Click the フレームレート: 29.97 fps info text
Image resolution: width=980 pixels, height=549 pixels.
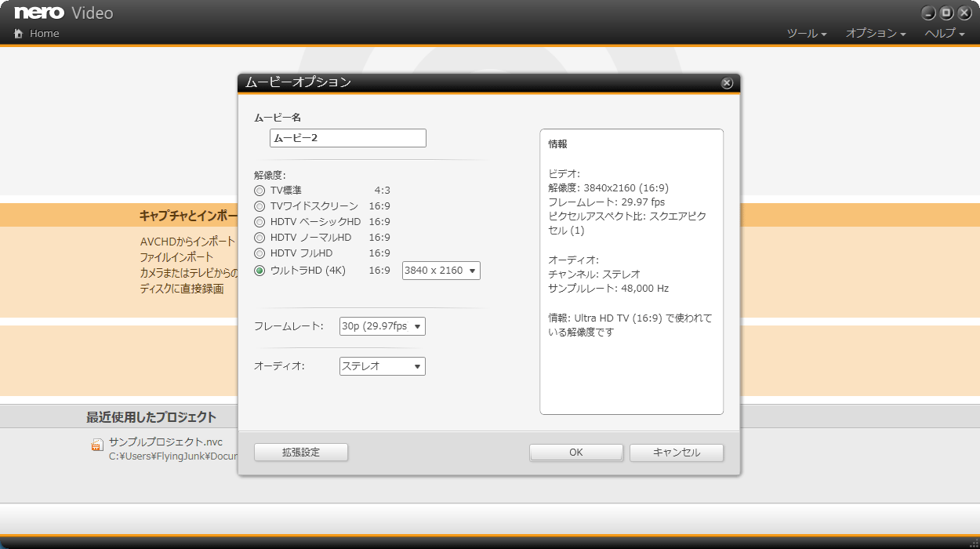[x=606, y=202]
